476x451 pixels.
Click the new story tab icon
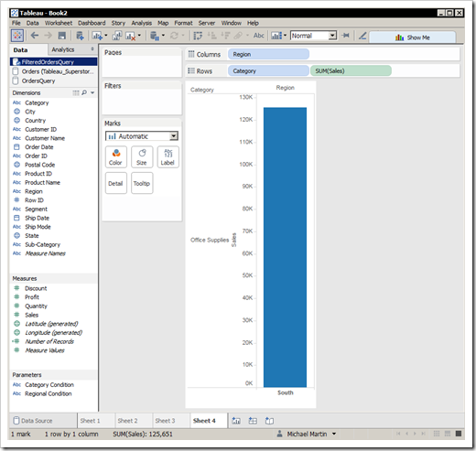[x=269, y=421]
